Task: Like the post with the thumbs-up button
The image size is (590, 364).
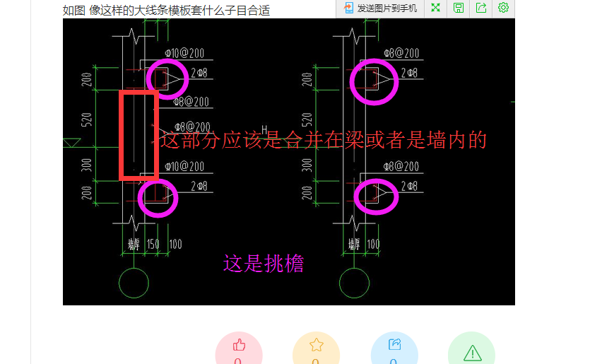Action: coord(239,349)
